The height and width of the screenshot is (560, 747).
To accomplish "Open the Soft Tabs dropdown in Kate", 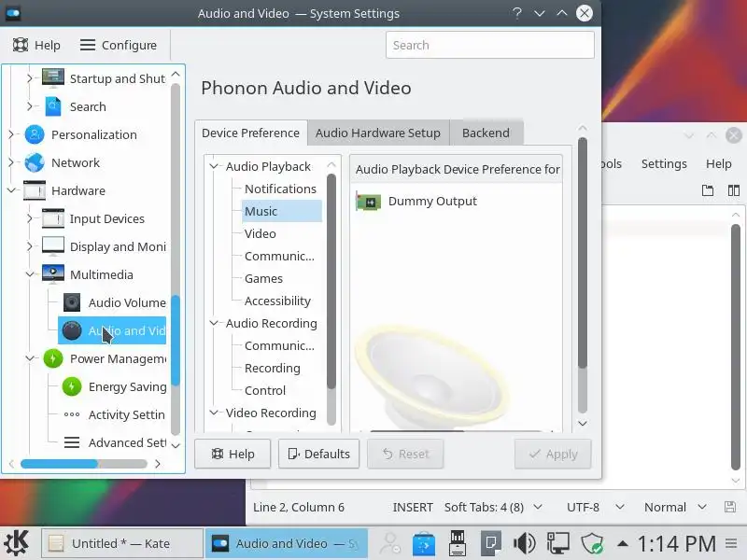I will point(493,507).
